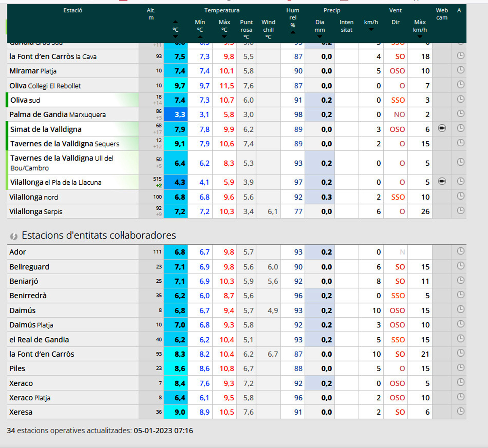Open station Tavernes de la Valldigna Sequers
Image resolution: width=488 pixels, height=448 pixels.
tap(65, 144)
